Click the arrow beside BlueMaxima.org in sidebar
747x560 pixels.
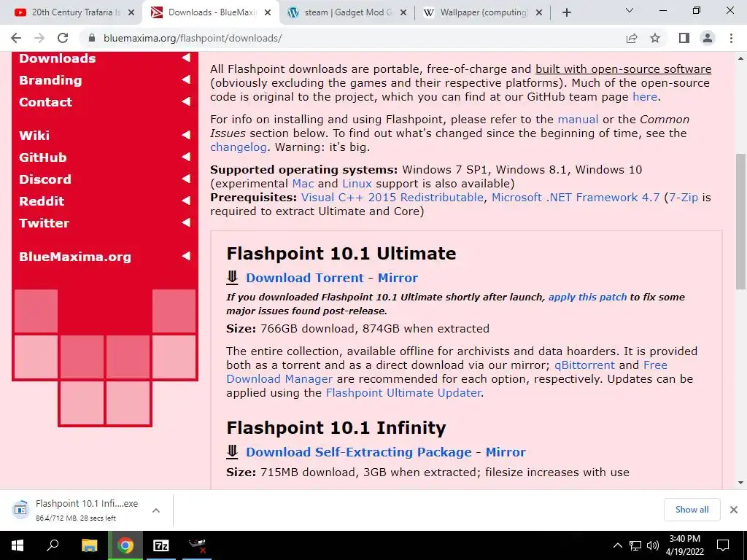point(186,256)
